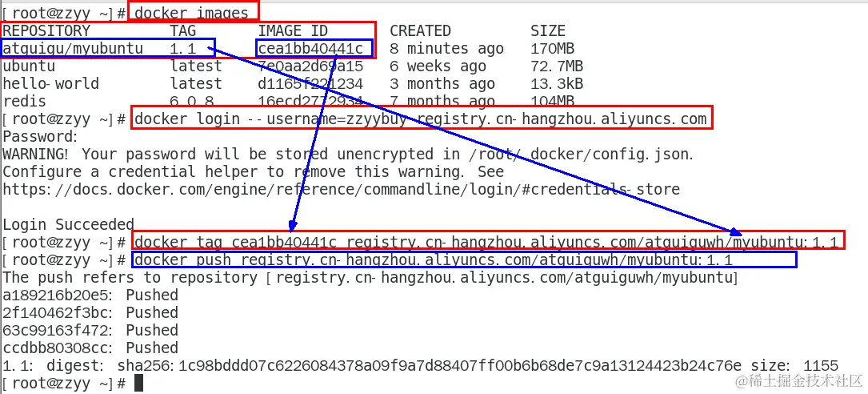Click the IMAGE ID column header
868x394 pixels.
click(x=293, y=31)
